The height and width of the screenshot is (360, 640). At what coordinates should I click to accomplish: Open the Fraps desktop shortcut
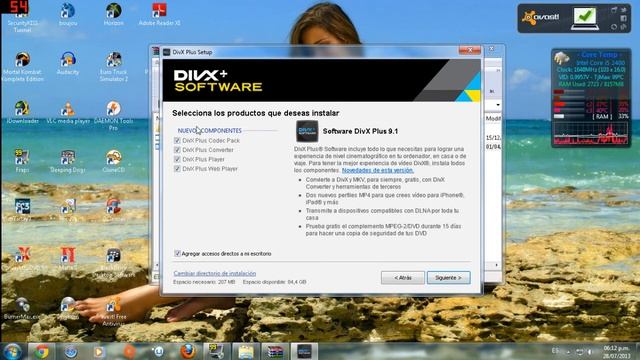pos(22,161)
